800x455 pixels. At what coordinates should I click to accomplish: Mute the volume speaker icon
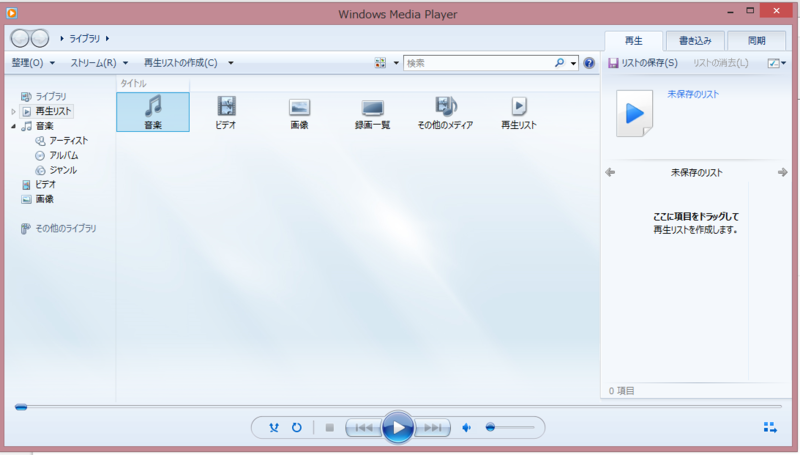click(x=466, y=427)
